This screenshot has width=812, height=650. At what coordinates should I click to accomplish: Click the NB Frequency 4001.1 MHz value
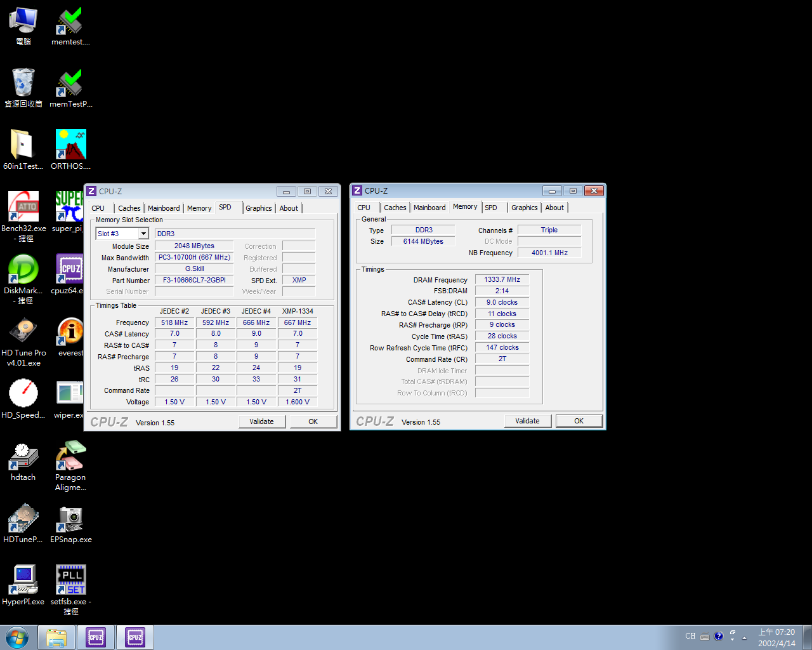tap(549, 253)
